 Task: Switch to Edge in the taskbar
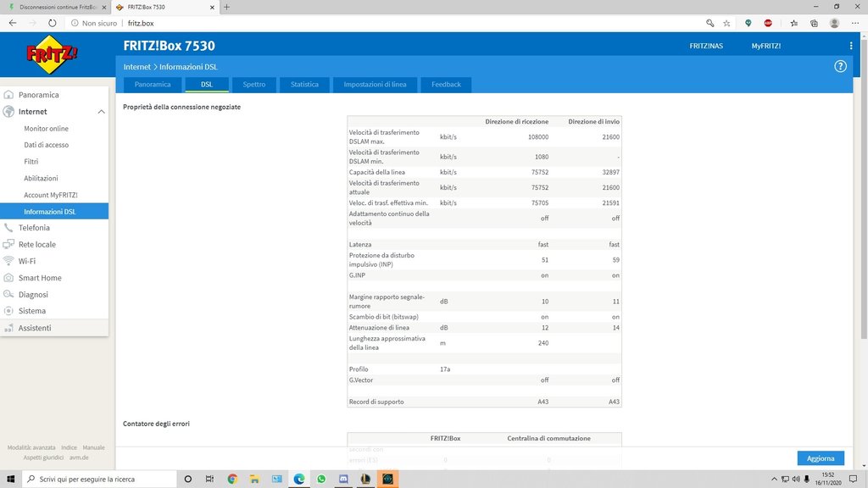coord(299,480)
